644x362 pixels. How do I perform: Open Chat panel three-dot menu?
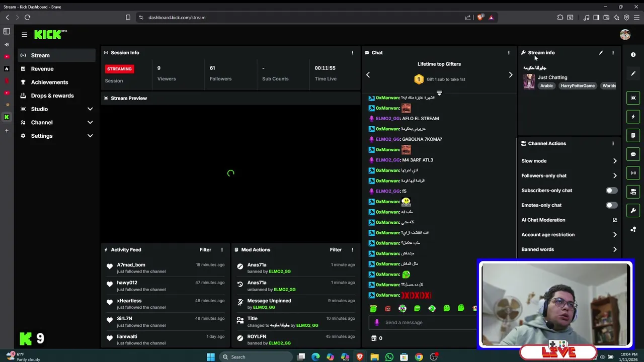(509, 52)
